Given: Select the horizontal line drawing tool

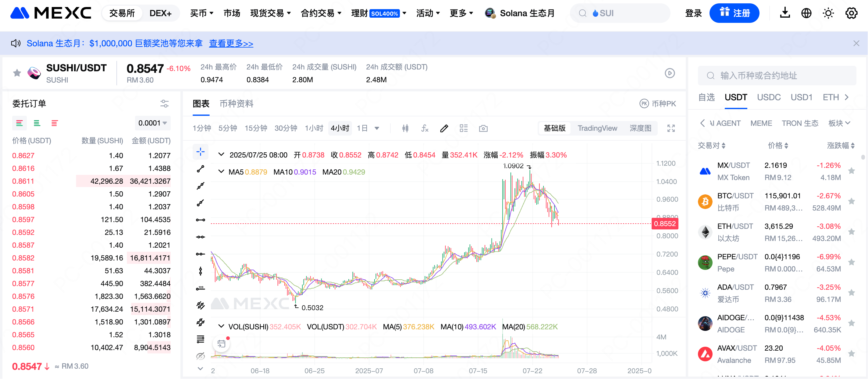Looking at the screenshot, I should (x=201, y=220).
